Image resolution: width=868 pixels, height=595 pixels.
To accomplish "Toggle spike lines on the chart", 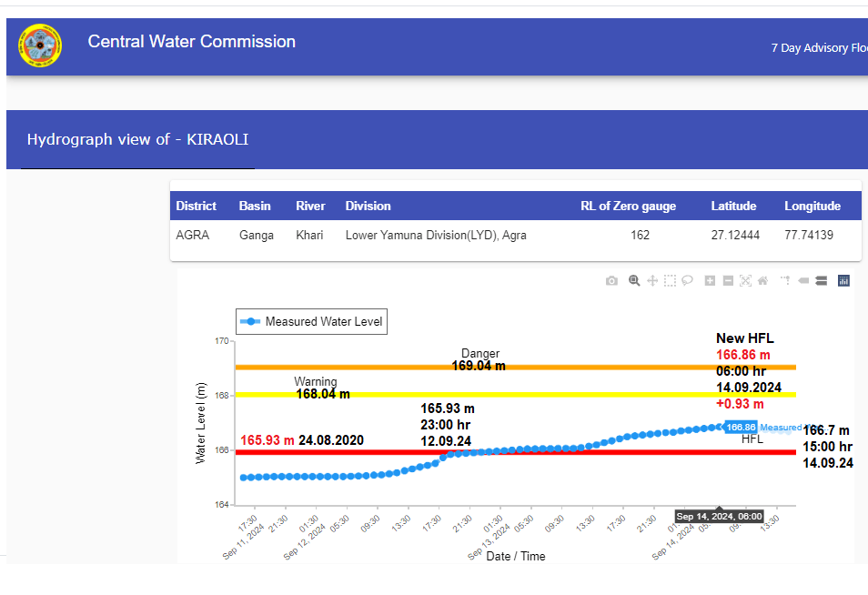I will tap(785, 281).
